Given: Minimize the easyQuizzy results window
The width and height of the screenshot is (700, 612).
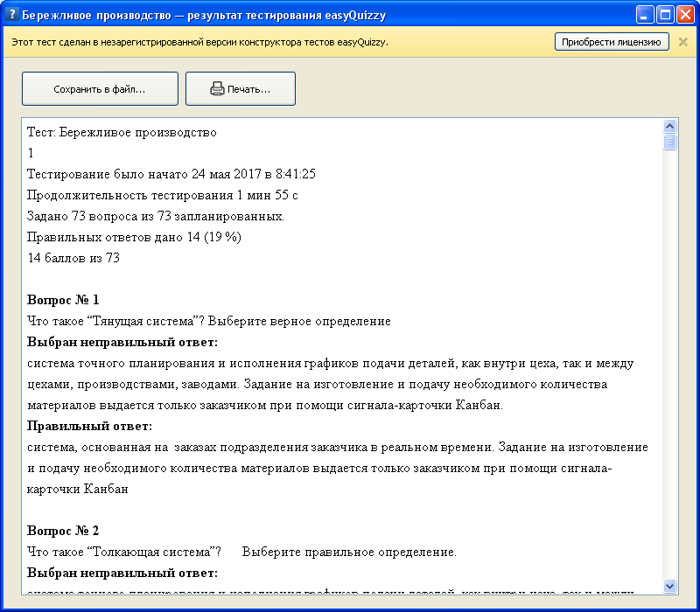Looking at the screenshot, I should (x=644, y=15).
